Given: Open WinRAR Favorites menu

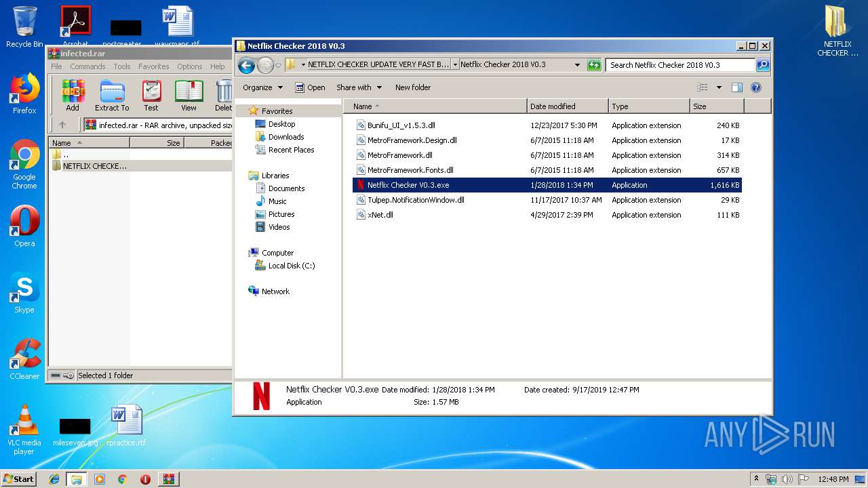Looking at the screenshot, I should point(154,66).
